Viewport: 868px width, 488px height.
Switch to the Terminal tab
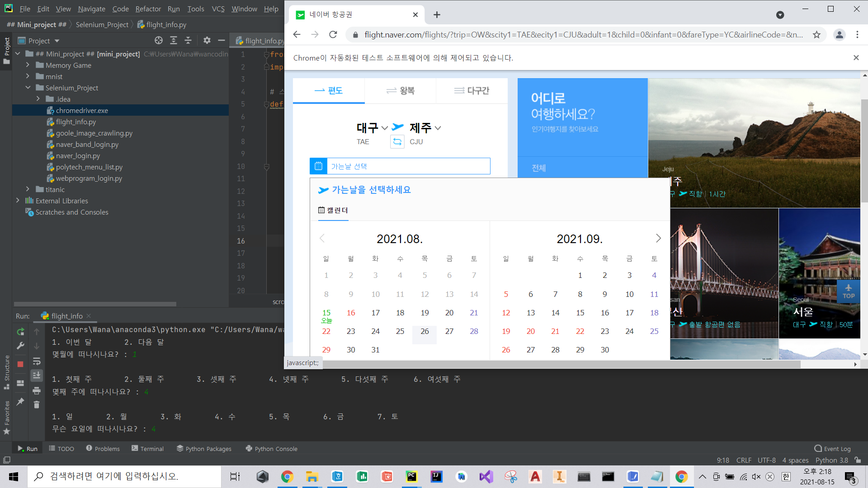[x=147, y=449]
